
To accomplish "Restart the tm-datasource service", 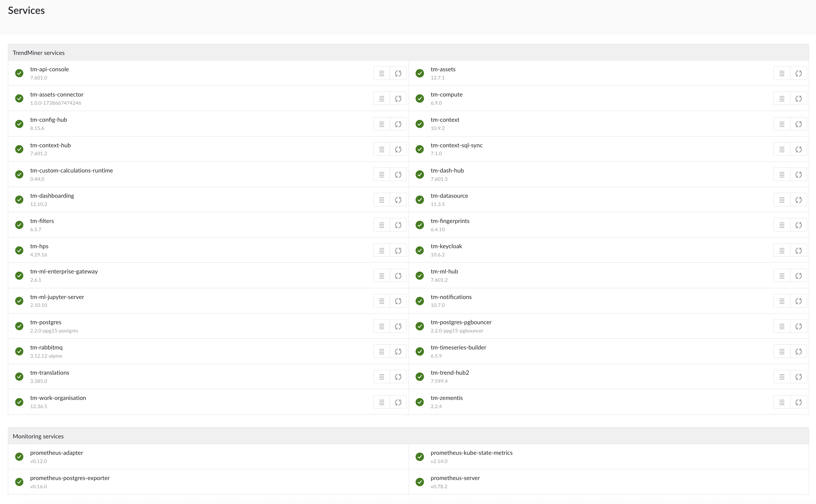I will (x=798, y=200).
